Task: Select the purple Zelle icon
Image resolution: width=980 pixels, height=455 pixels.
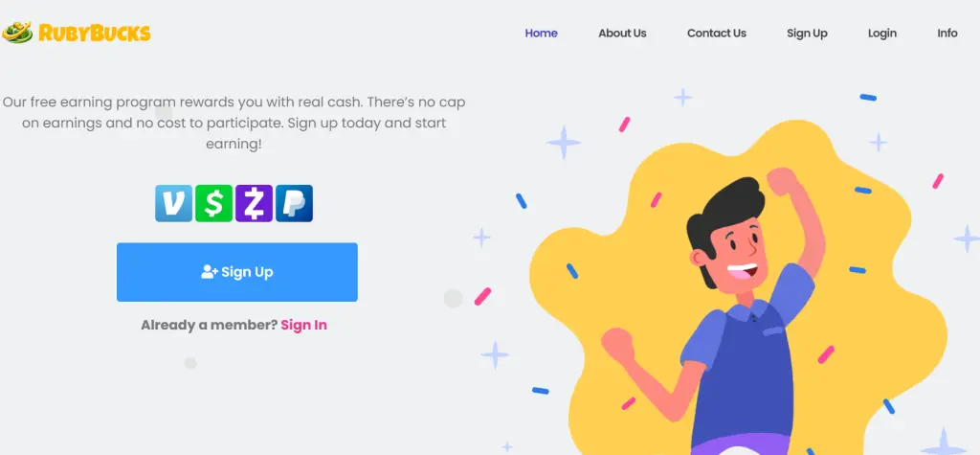Action: pyautogui.click(x=254, y=203)
